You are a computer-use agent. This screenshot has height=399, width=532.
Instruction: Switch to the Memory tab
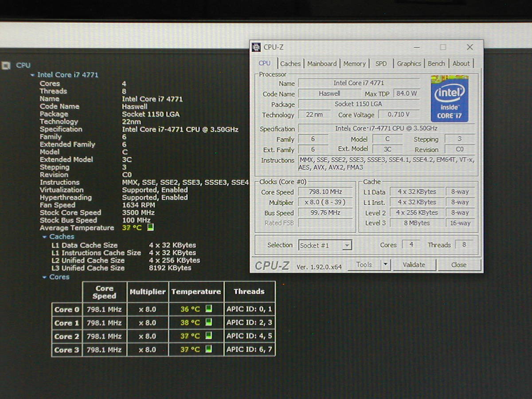coord(354,63)
